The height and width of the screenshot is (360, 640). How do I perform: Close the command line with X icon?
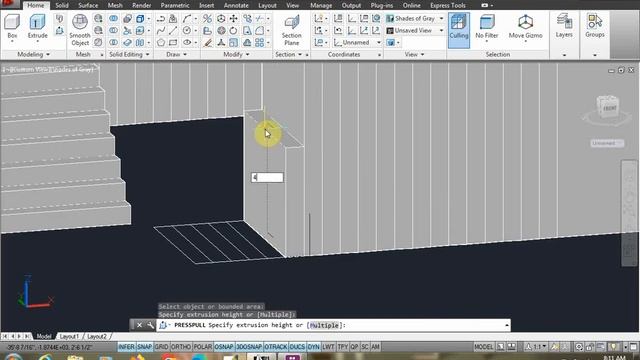(139, 325)
